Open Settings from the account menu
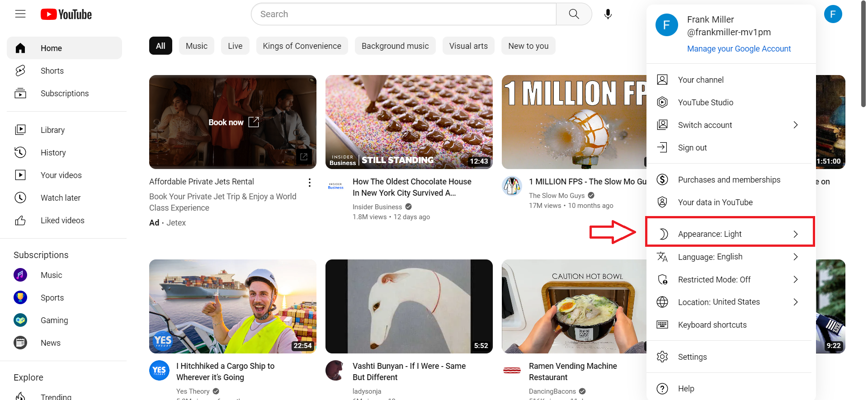The height and width of the screenshot is (400, 868). click(x=731, y=357)
